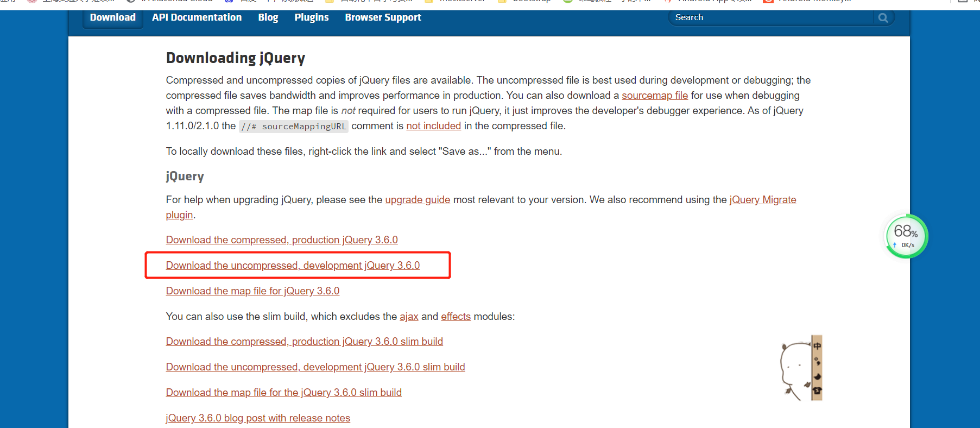Open the upgrade guide link

(418, 200)
